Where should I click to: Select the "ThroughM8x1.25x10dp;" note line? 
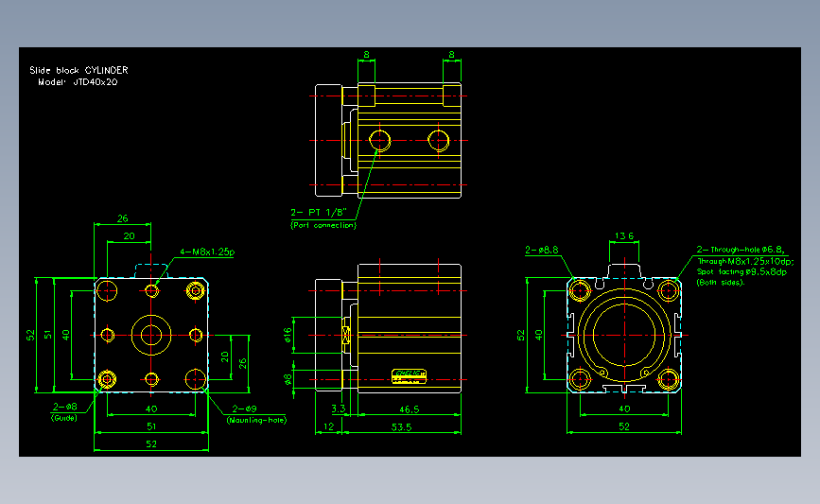pos(745,261)
